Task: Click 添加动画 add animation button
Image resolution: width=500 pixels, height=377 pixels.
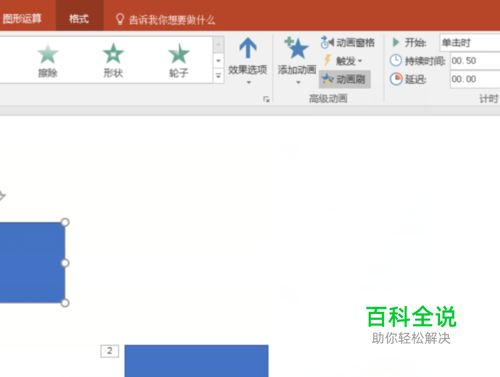Action: click(297, 61)
